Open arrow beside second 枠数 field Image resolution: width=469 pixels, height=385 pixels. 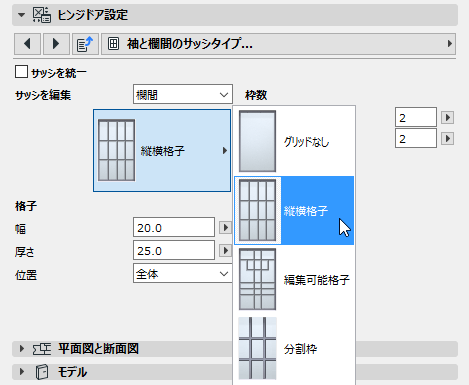tap(447, 138)
